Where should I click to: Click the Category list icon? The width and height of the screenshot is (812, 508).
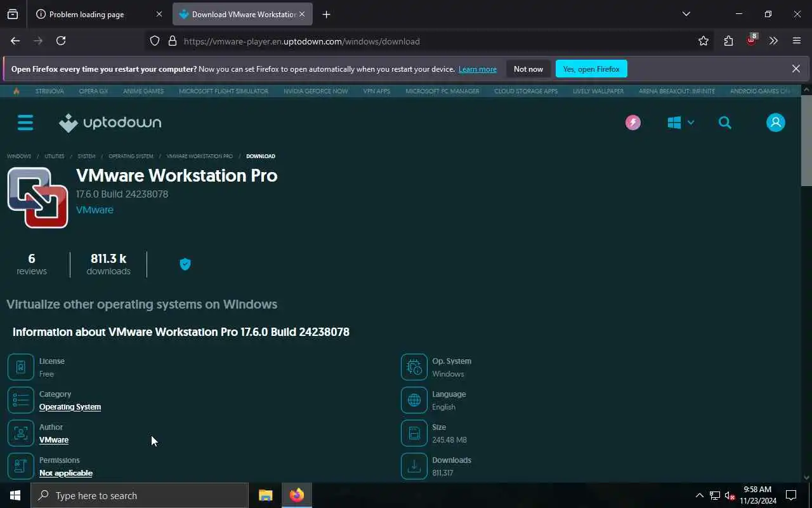[21, 400]
